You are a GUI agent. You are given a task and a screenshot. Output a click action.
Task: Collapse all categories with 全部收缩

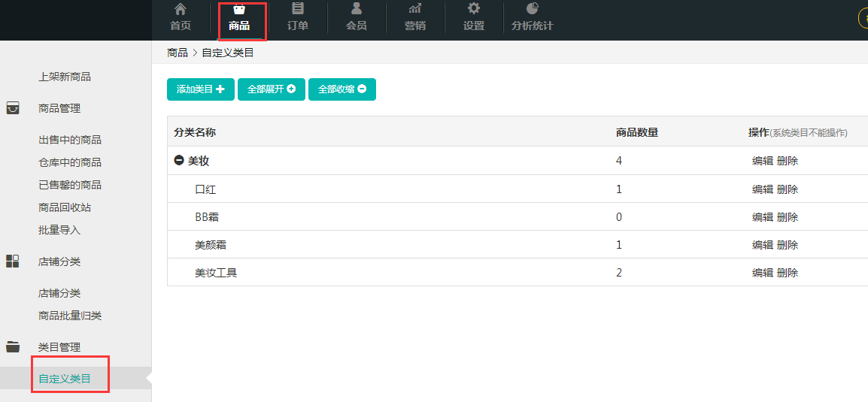(x=342, y=89)
